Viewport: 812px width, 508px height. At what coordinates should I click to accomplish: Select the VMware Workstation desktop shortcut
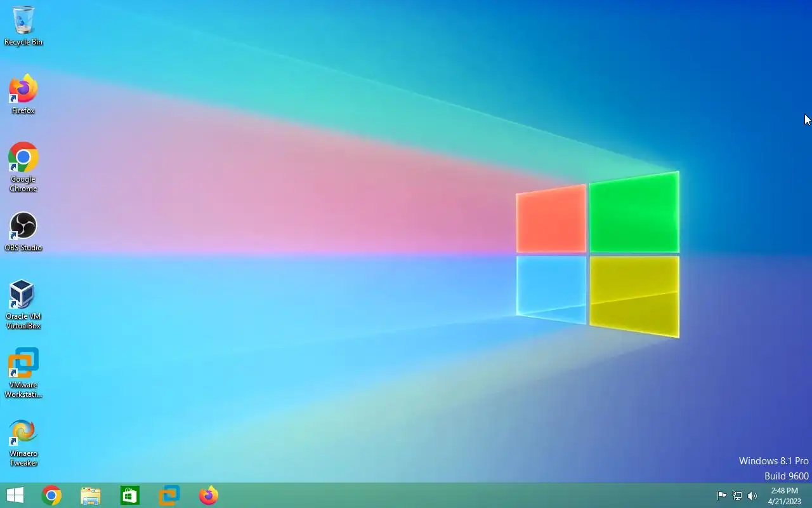click(x=23, y=373)
